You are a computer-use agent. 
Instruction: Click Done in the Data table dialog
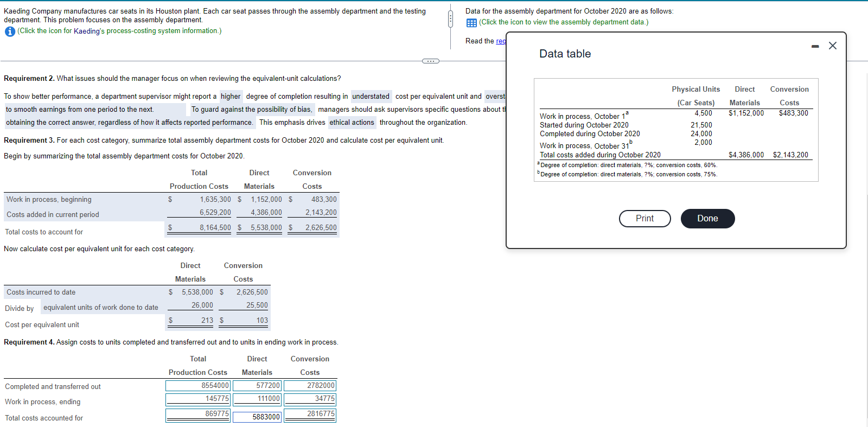click(707, 219)
